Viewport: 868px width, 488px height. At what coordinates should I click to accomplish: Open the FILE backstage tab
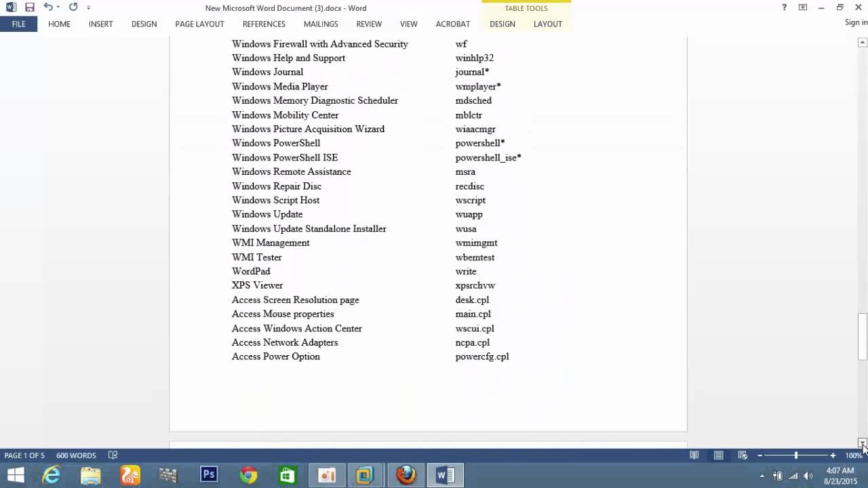coord(18,24)
